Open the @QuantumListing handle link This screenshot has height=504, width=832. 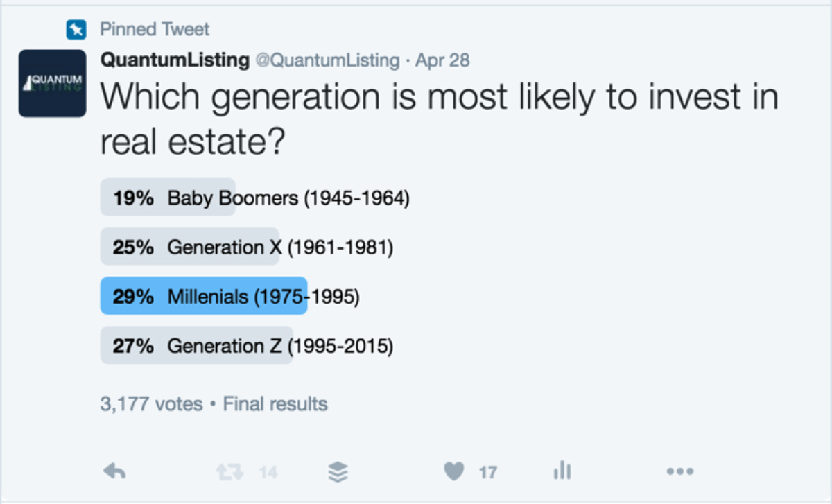pyautogui.click(x=327, y=60)
